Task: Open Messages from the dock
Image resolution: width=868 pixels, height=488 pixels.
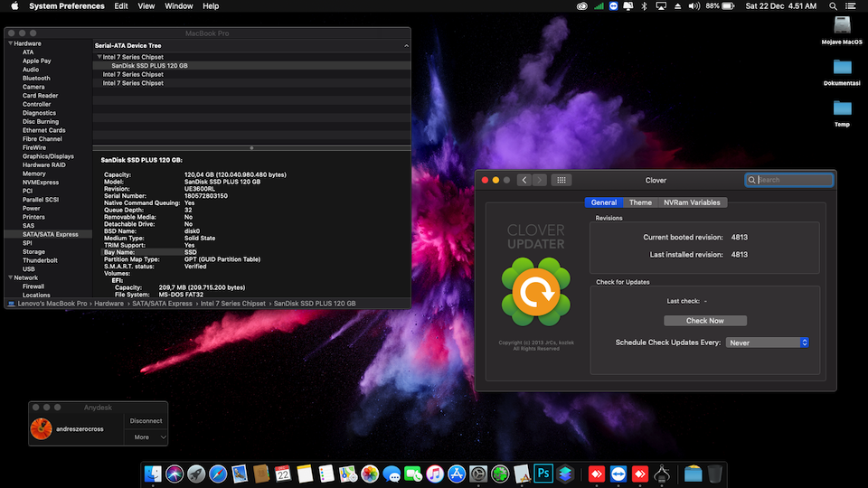Action: pyautogui.click(x=392, y=474)
